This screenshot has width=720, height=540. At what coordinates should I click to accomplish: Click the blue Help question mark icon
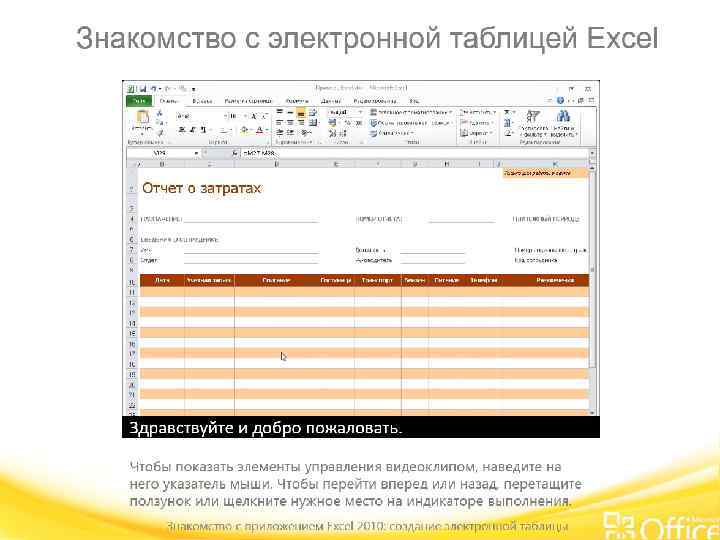(x=560, y=100)
